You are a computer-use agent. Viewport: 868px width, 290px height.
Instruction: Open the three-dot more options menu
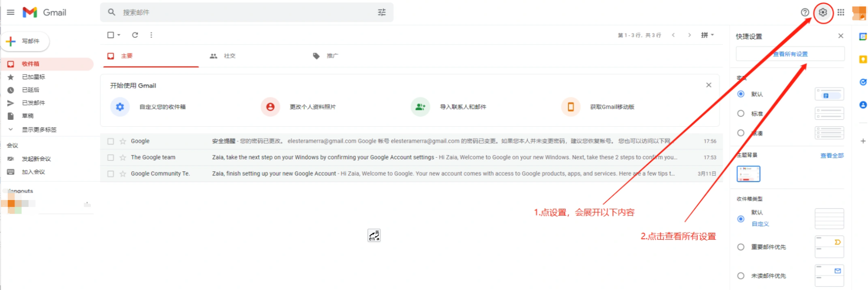(151, 35)
